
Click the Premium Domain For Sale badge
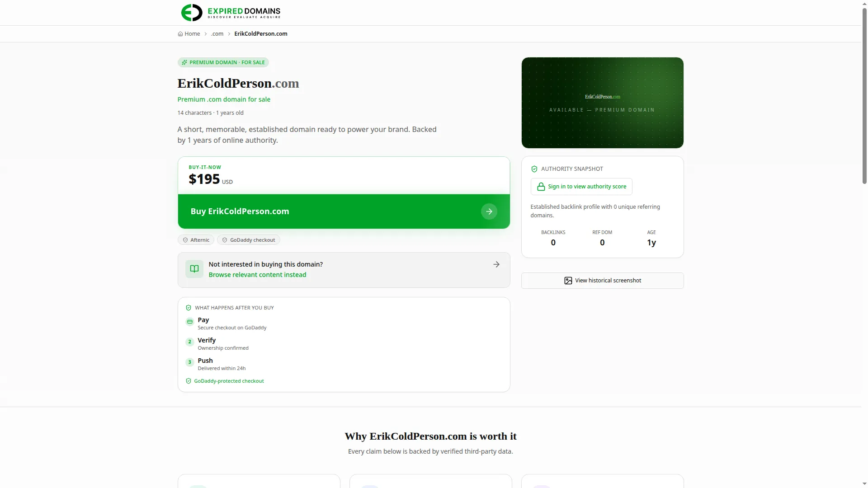(x=223, y=62)
